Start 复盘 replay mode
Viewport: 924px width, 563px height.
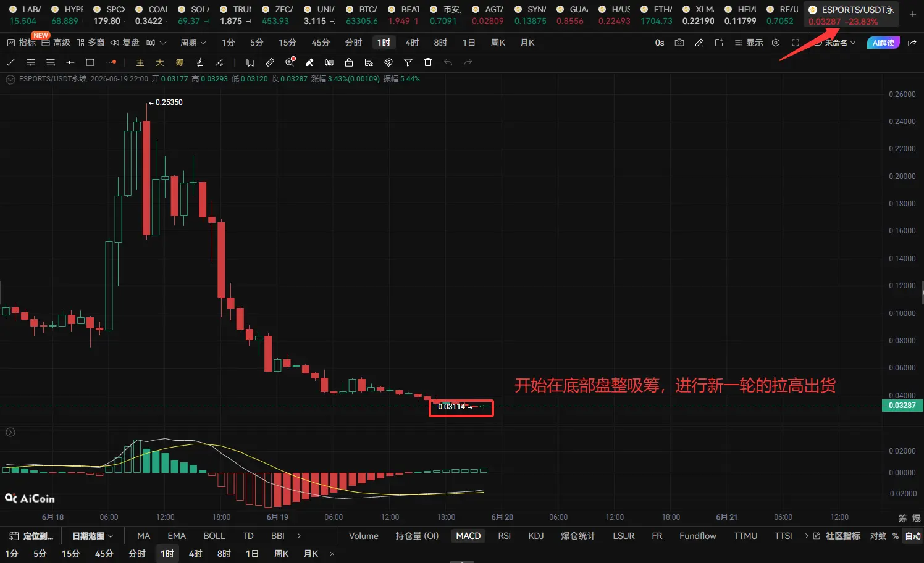point(125,43)
